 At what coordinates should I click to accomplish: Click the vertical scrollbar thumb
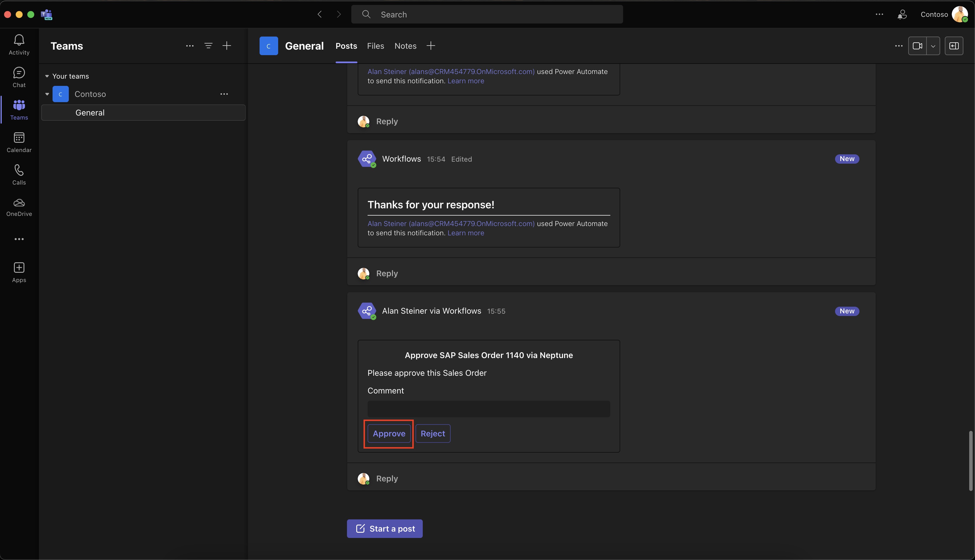[970, 460]
